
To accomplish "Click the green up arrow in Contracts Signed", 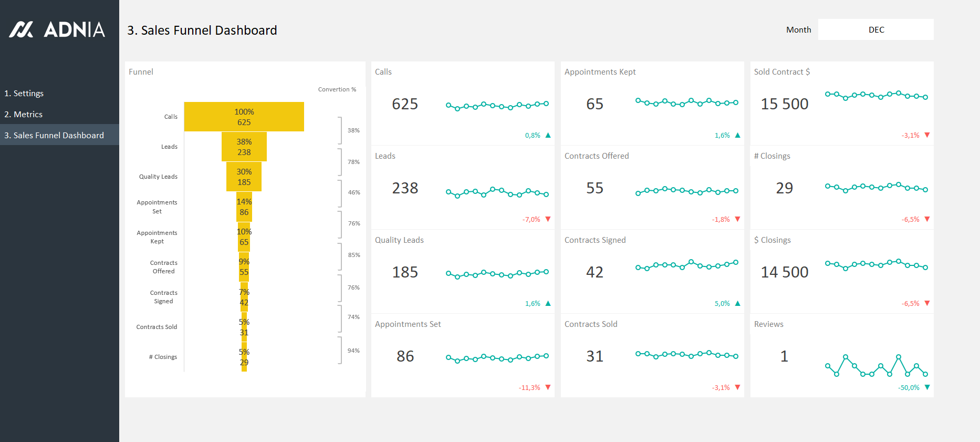I will tap(737, 303).
